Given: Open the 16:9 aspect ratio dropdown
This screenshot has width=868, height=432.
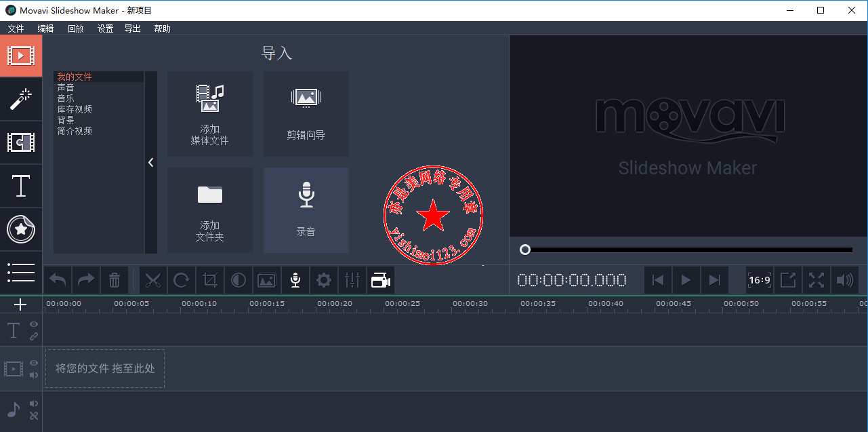Looking at the screenshot, I should [760, 280].
